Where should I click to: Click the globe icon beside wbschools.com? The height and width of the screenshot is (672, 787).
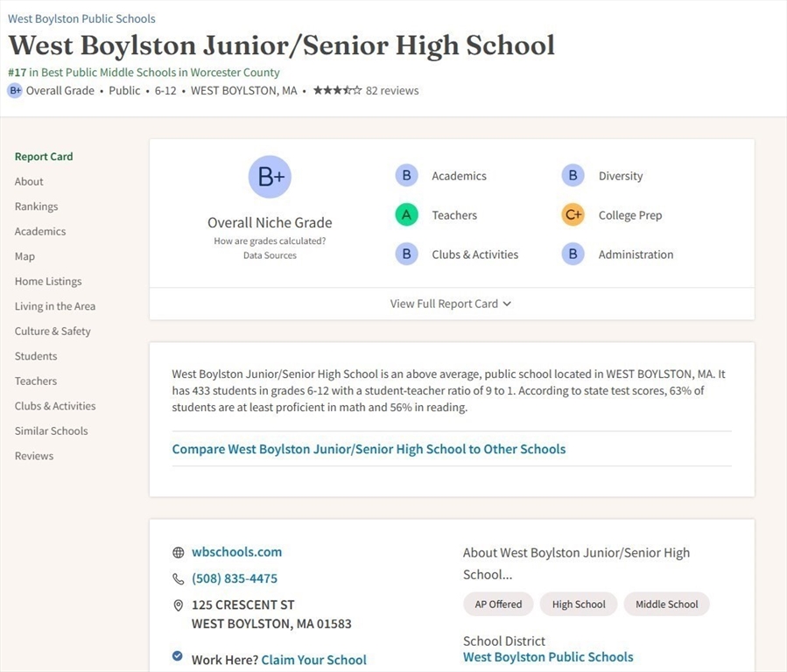point(179,552)
